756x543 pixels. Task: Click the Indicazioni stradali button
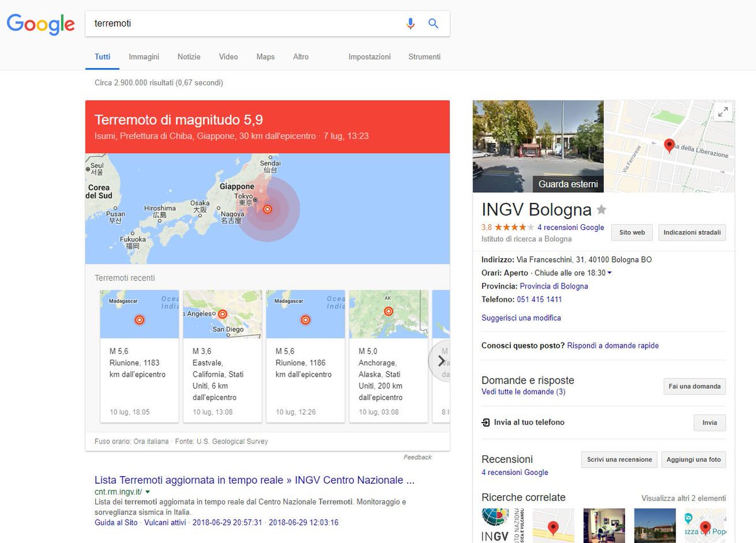pos(692,232)
